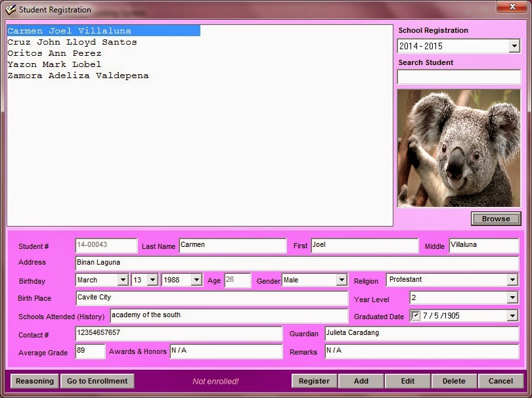Viewport: 532px width, 398px height.
Task: Expand the birthday month dropdown
Action: click(123, 280)
